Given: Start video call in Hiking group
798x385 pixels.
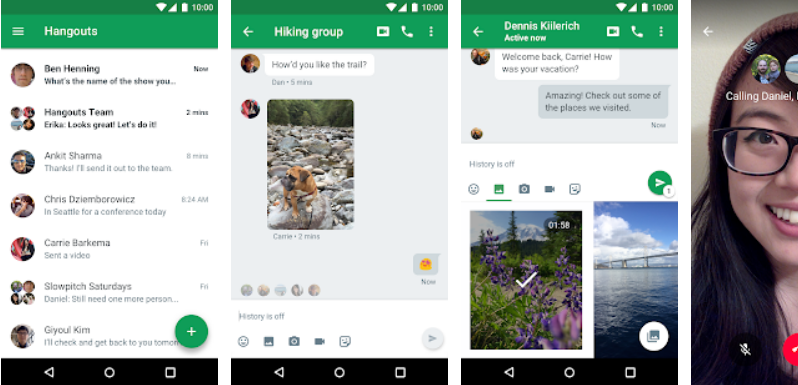Looking at the screenshot, I should (383, 32).
